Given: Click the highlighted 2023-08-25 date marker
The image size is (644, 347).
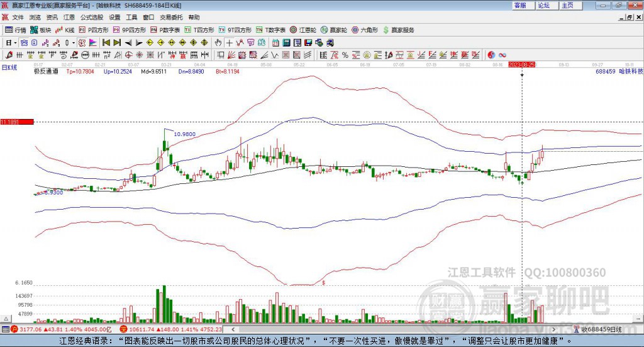Looking at the screenshot, I should [x=521, y=64].
